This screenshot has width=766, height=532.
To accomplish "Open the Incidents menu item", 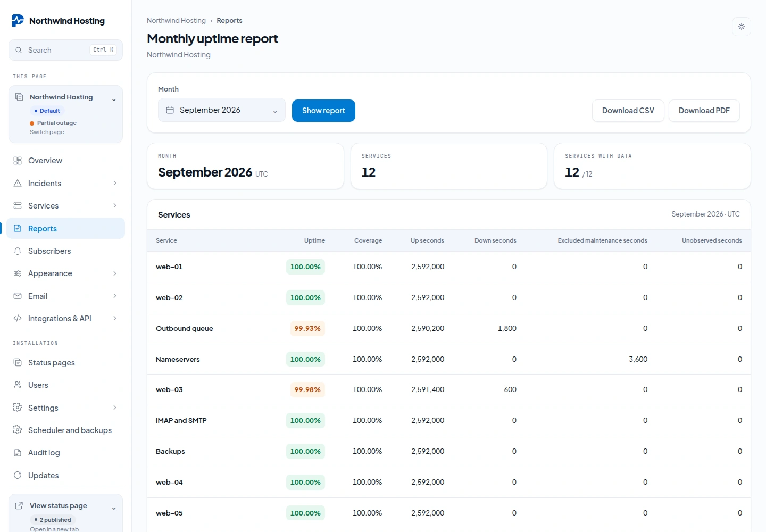I will pyautogui.click(x=66, y=183).
